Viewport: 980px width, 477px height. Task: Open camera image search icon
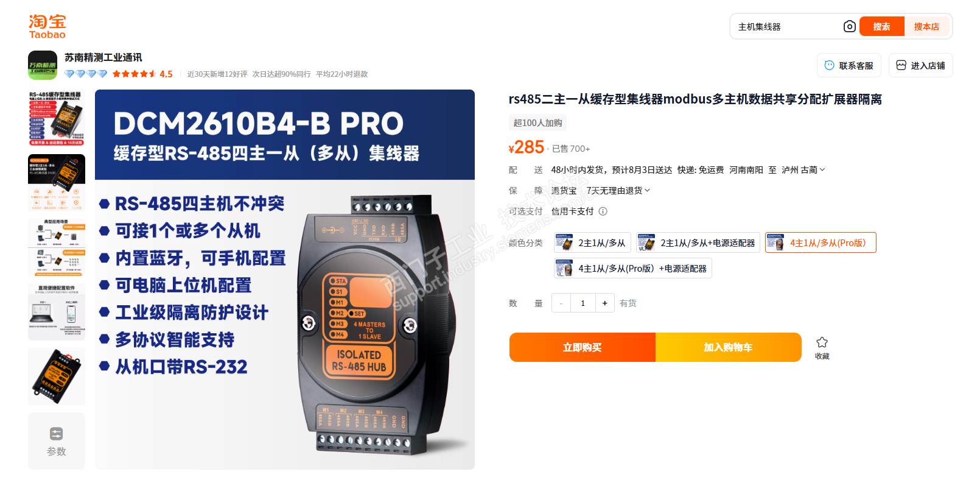849,26
